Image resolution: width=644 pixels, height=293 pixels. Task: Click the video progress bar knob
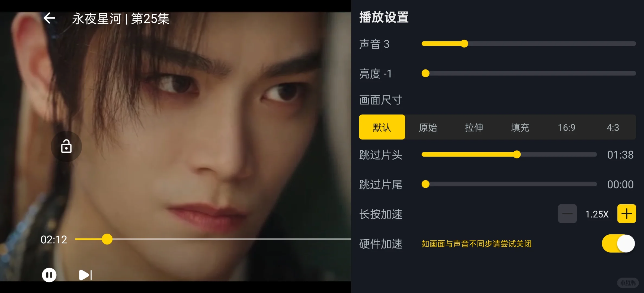(x=107, y=239)
